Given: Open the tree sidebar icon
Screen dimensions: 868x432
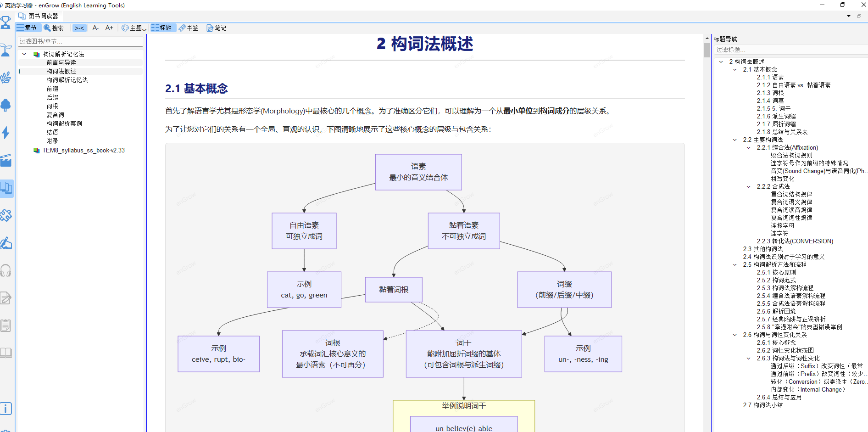Looking at the screenshot, I should point(6,105).
